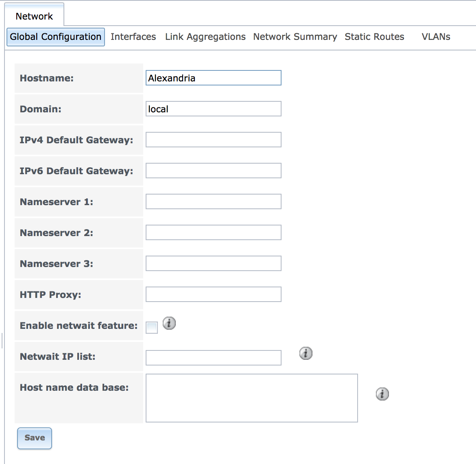Click the IPv4 Default Gateway input
The width and height of the screenshot is (476, 464).
coord(213,140)
